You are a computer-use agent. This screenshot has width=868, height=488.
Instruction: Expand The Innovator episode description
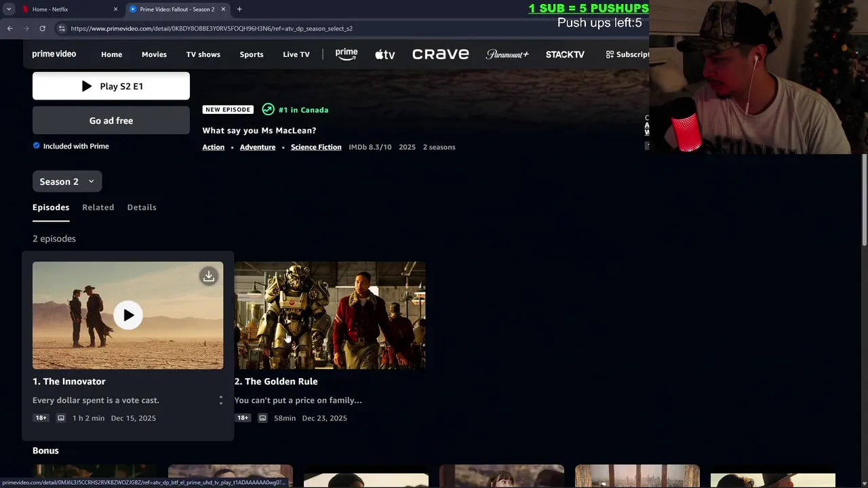tap(220, 401)
